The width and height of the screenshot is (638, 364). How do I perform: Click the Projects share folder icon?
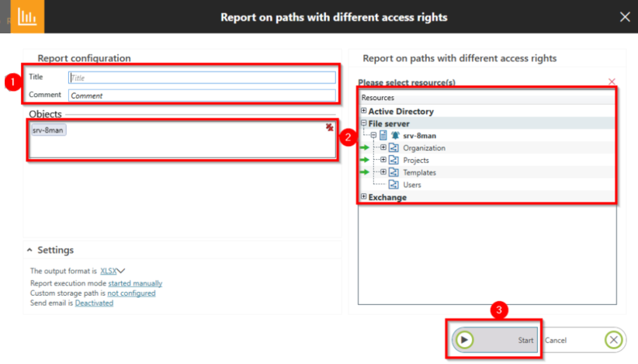click(394, 161)
